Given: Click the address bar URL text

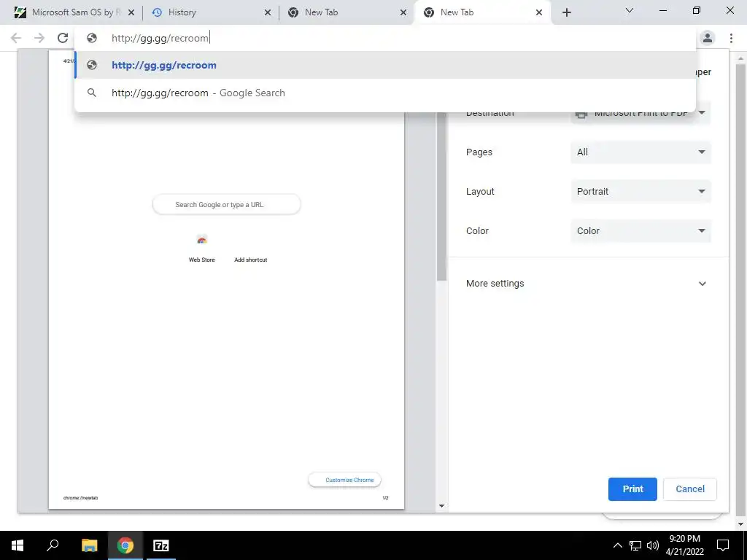Looking at the screenshot, I should coord(160,38).
